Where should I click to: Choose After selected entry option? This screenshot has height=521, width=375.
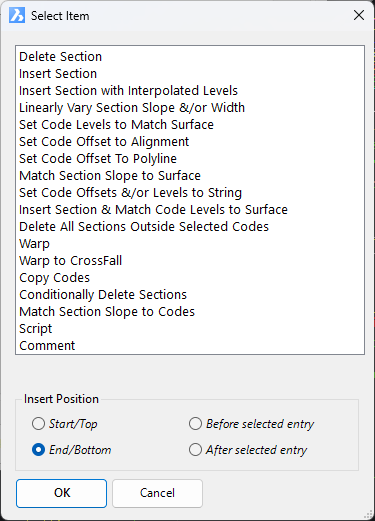195,450
